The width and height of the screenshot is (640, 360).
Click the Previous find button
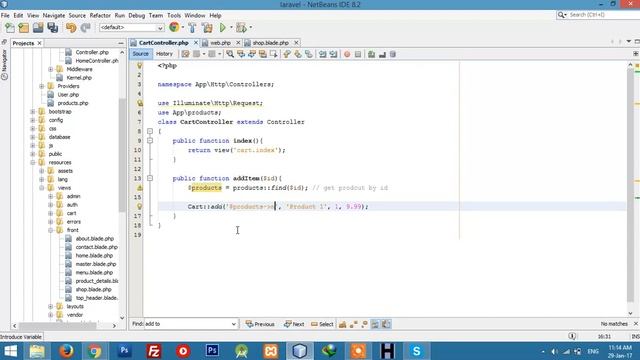pyautogui.click(x=260, y=324)
